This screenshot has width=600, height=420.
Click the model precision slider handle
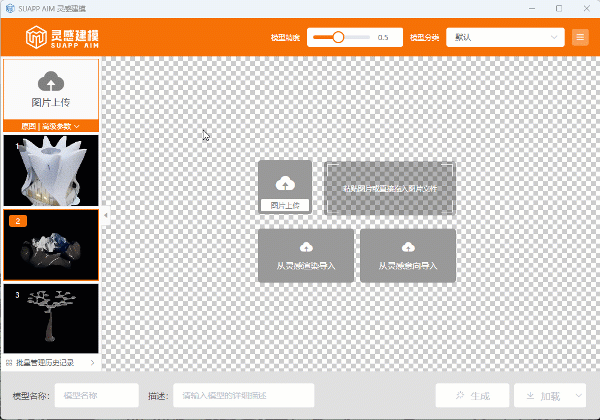[x=338, y=37]
